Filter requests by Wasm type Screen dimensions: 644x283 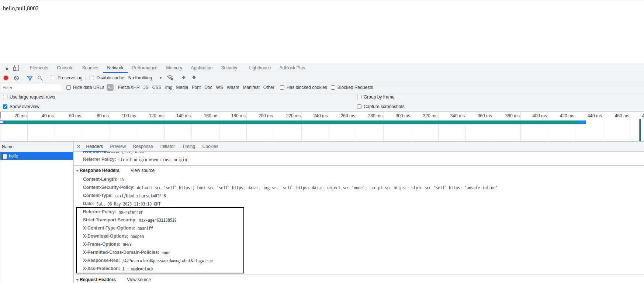(x=233, y=87)
